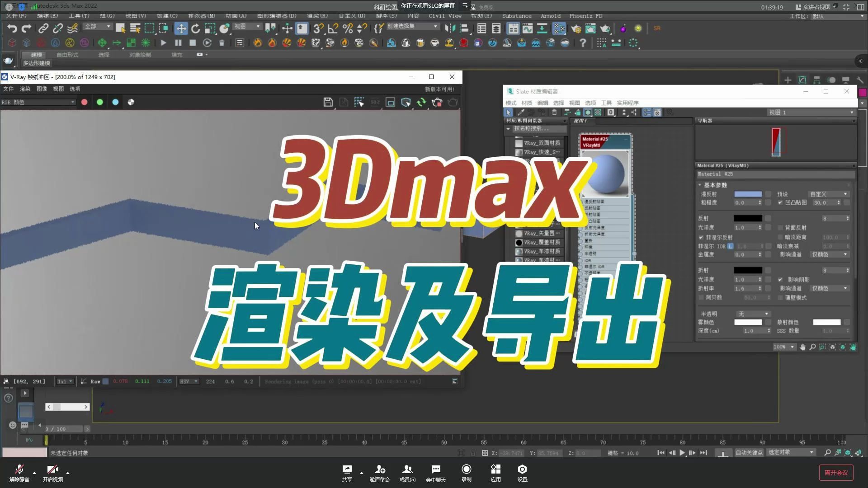Select VRay_双面材质 in material browser
868x488 pixels.
pos(541,143)
